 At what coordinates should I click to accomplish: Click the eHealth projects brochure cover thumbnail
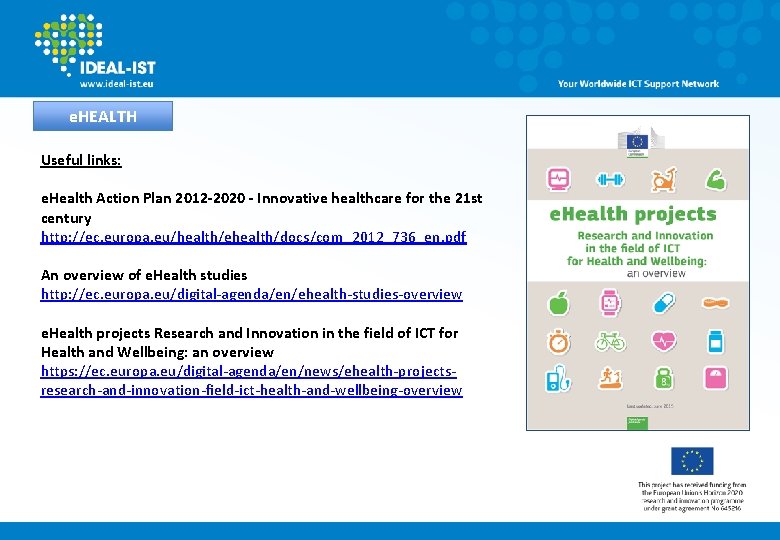tap(638, 273)
